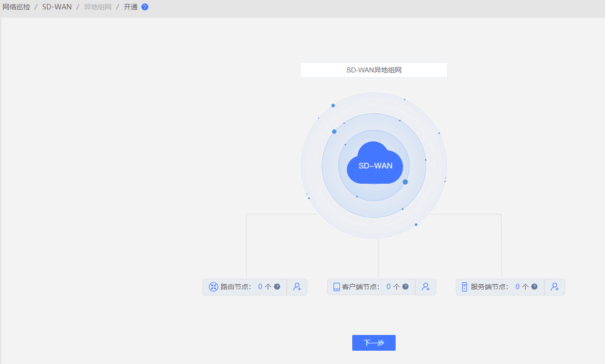Viewport: 605px width, 364px height.
Task: Click the 路由节点 router icon
Action: point(213,287)
